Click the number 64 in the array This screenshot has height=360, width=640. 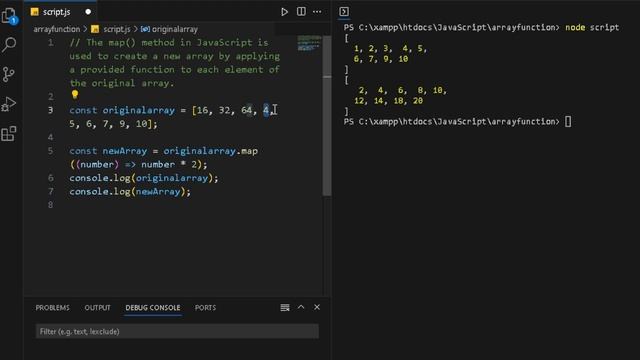247,110
